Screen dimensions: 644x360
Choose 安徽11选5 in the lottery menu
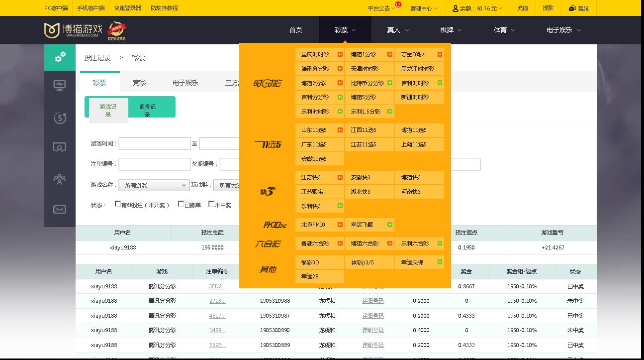coord(320,159)
